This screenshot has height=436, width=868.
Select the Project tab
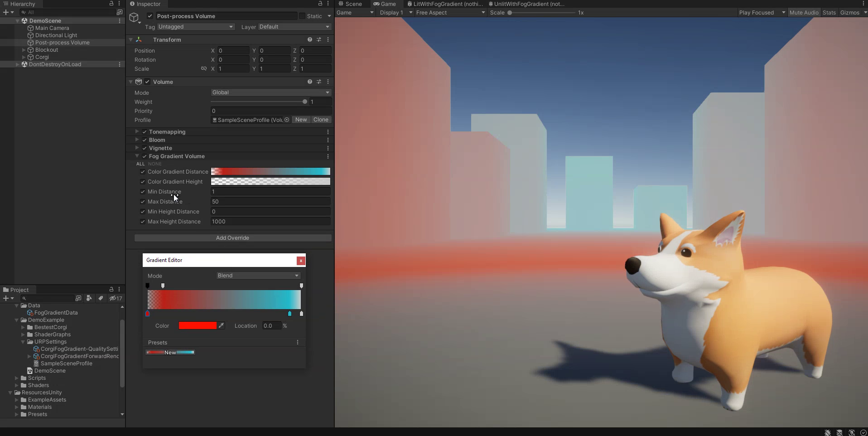tap(16, 290)
